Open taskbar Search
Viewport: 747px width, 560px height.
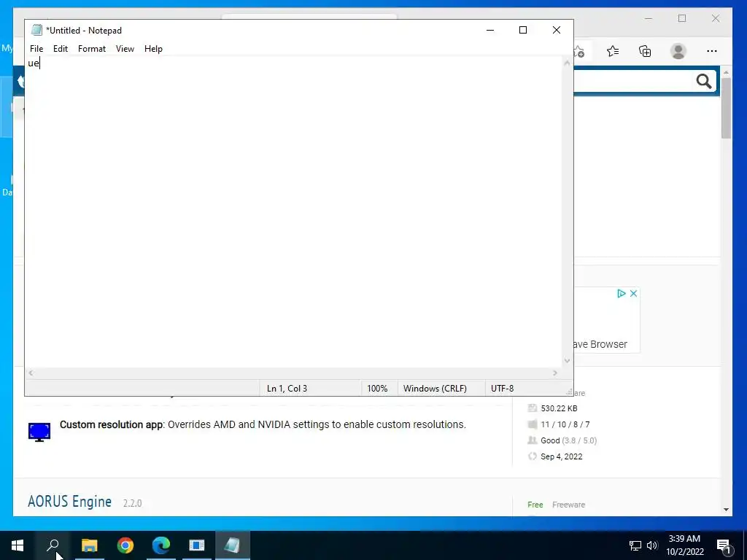pos(53,545)
